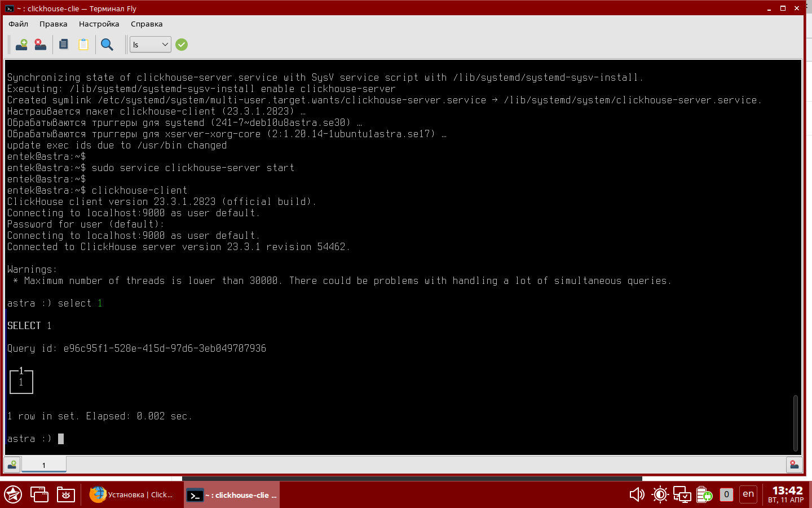
Task: Click the red '0' security level indicator
Action: [726, 494]
